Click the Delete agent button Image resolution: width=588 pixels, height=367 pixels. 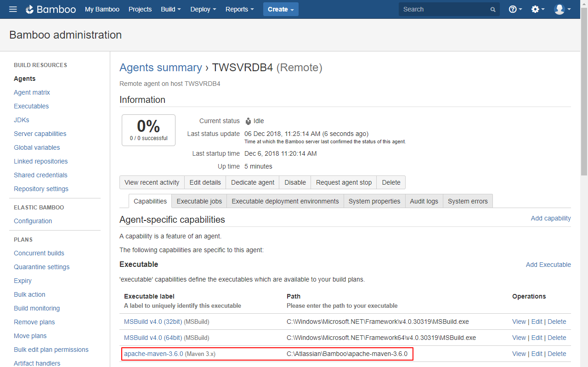(391, 182)
